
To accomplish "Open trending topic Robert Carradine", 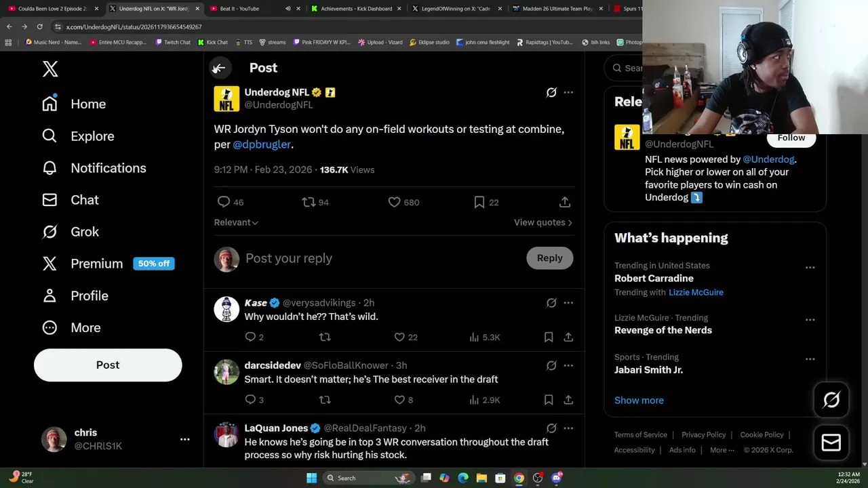I will click(654, 279).
